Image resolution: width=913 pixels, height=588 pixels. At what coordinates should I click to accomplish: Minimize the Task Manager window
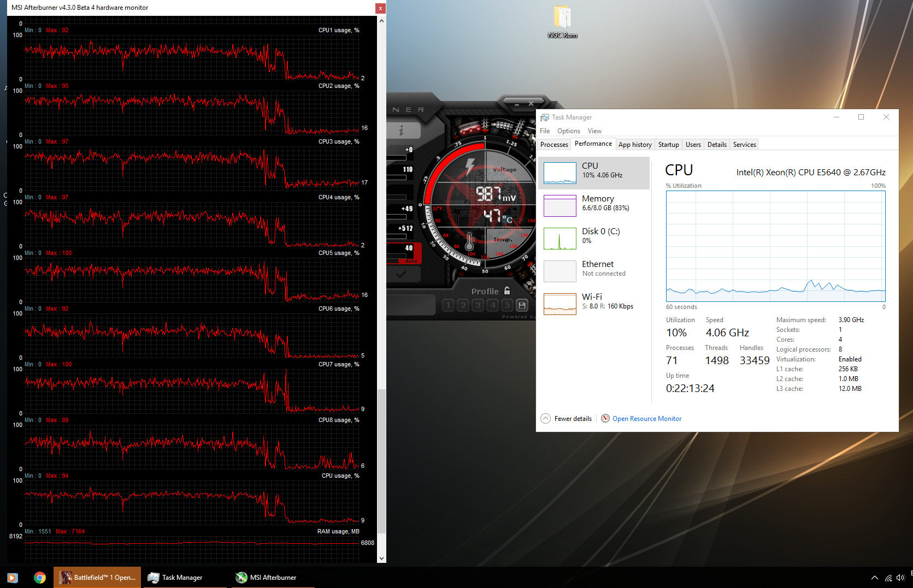click(x=837, y=117)
